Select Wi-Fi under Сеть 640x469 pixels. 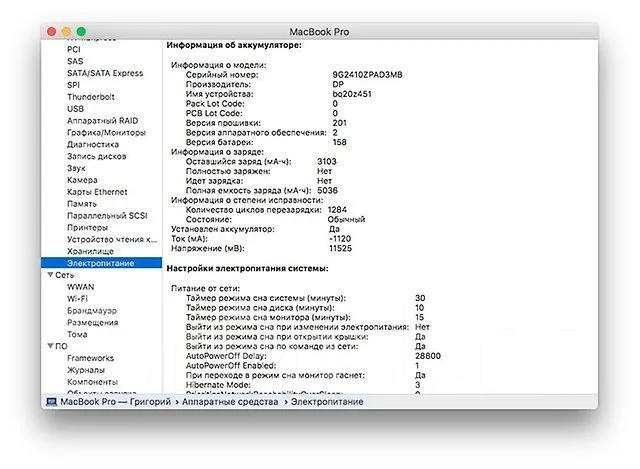click(x=77, y=298)
